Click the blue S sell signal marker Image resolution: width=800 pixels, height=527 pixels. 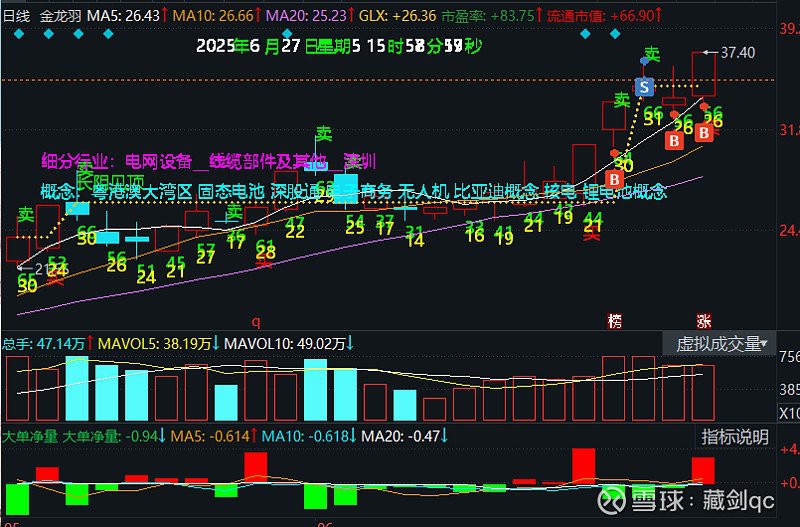click(x=644, y=87)
